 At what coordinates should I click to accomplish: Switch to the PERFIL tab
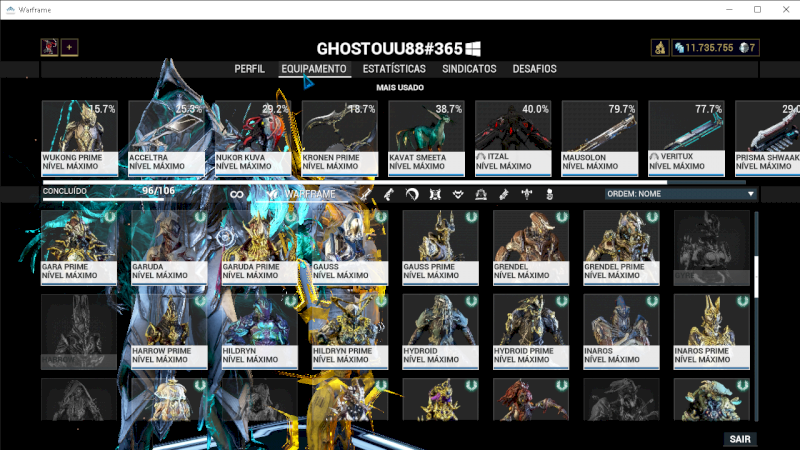coord(249,69)
